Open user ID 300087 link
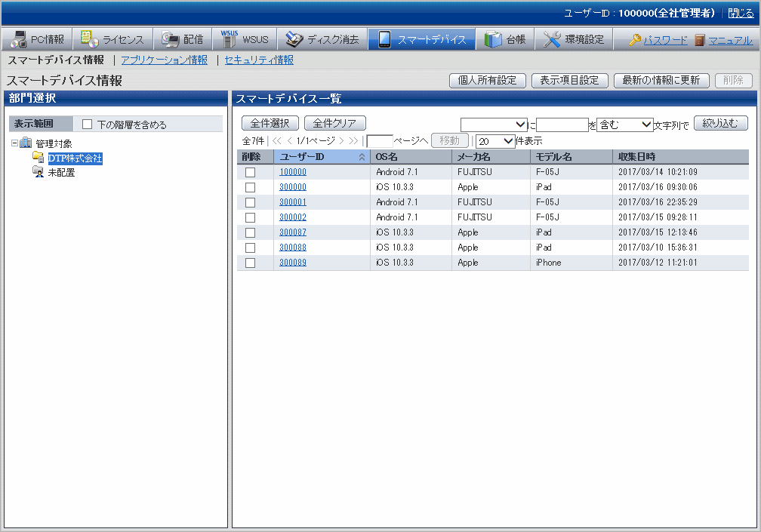Screen dimensions: 761x532 click(293, 232)
